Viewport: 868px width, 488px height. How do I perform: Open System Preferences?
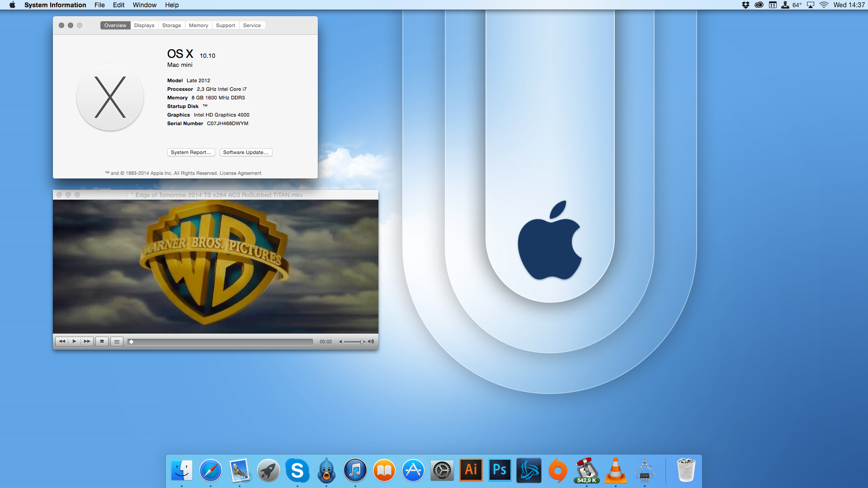coord(442,471)
